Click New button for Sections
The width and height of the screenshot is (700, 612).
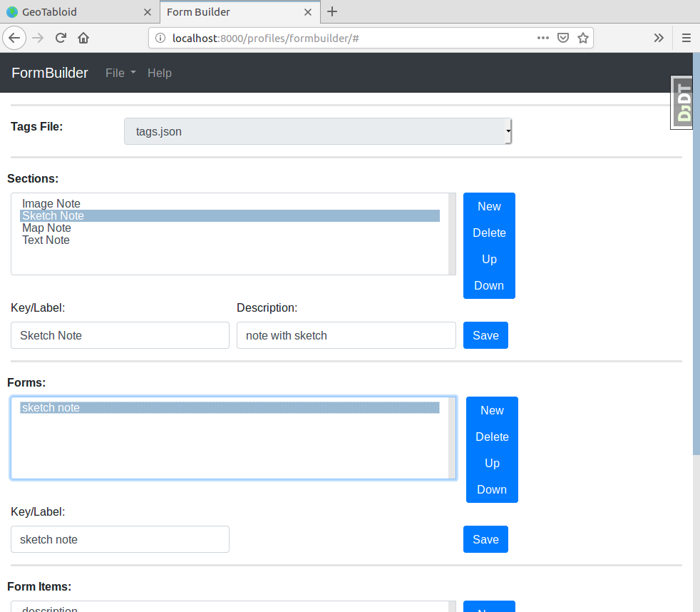(x=489, y=206)
